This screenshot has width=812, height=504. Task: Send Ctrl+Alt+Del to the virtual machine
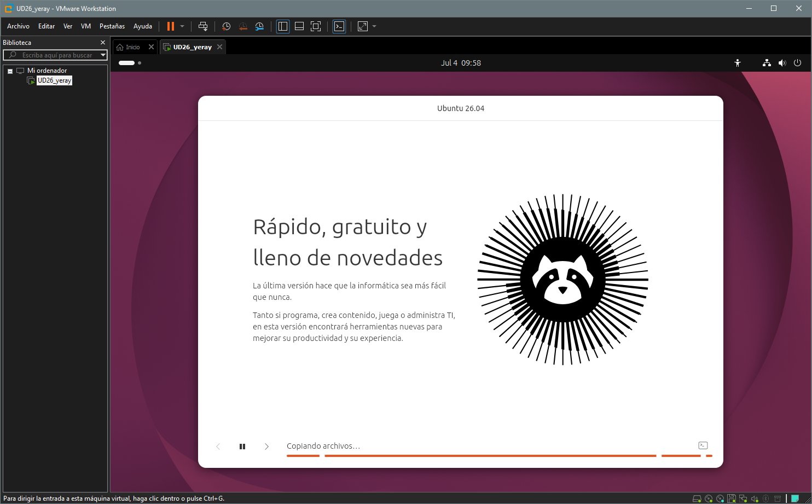click(203, 26)
